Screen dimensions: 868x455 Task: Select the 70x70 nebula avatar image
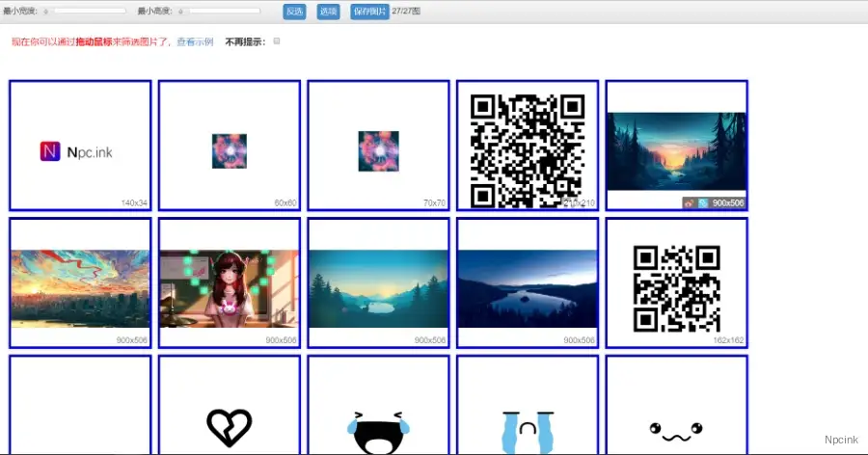(x=378, y=146)
